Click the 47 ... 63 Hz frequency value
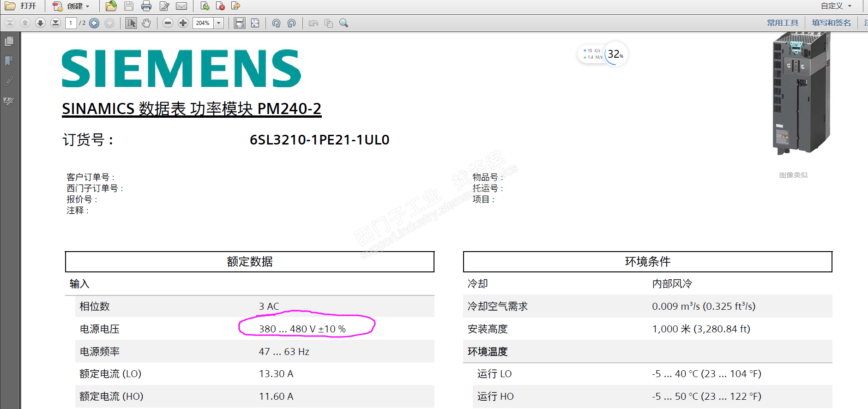Image resolution: width=868 pixels, height=409 pixels. [x=284, y=352]
